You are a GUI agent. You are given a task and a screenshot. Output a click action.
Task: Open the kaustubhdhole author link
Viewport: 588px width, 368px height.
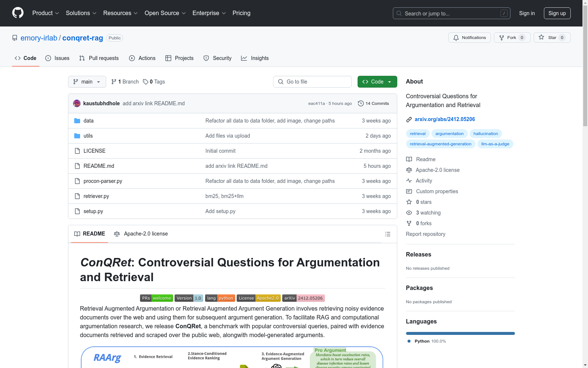tap(101, 103)
